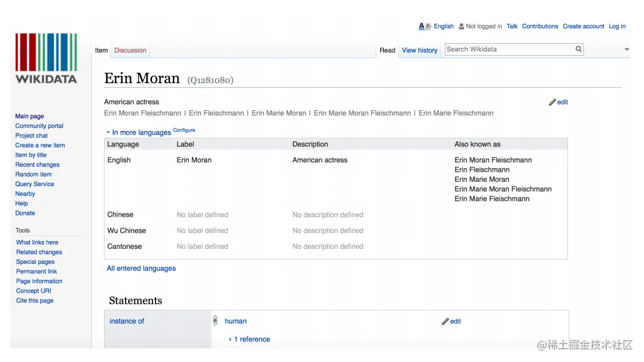
Task: Open Community portal
Action: point(39,126)
